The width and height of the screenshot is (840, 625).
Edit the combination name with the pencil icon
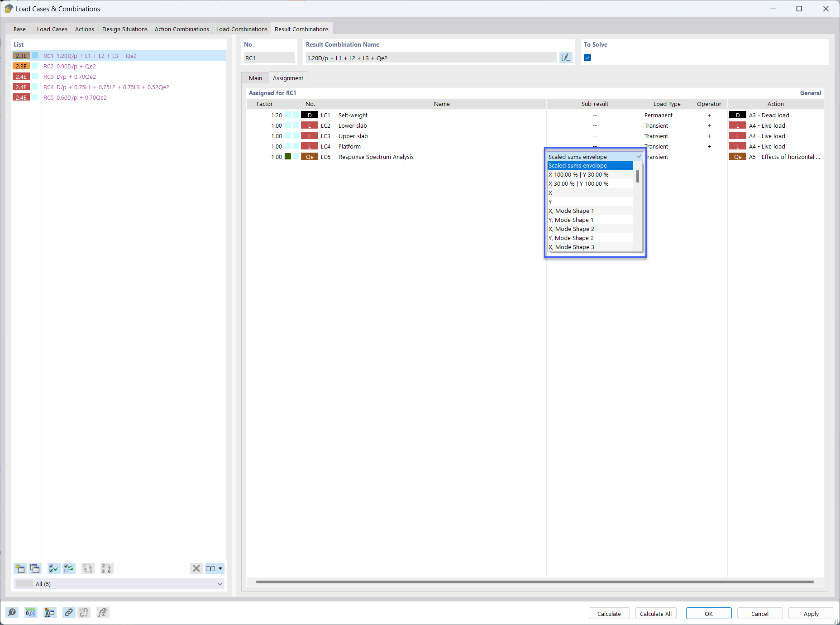coord(566,58)
